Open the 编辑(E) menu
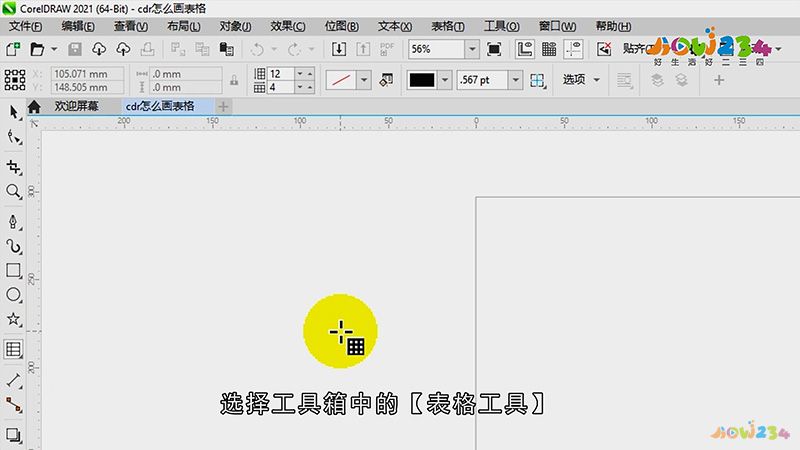Viewport: 800px width, 450px height. tap(78, 26)
